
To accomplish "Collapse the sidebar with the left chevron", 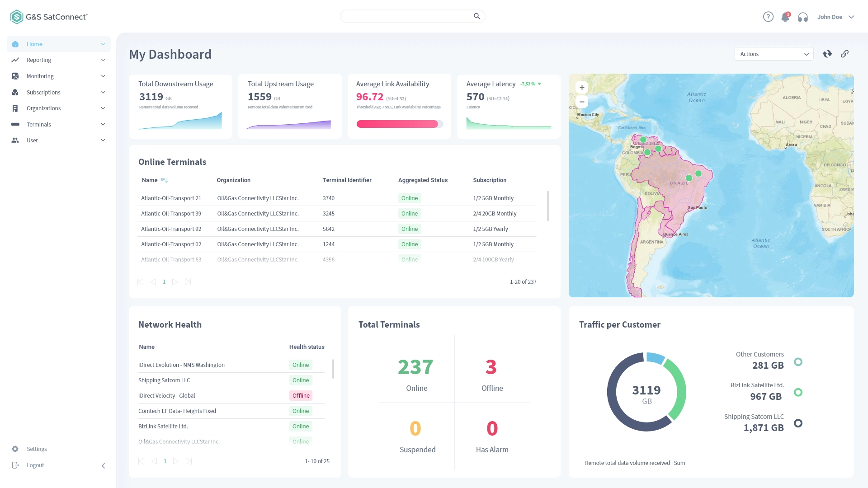I will point(103,465).
